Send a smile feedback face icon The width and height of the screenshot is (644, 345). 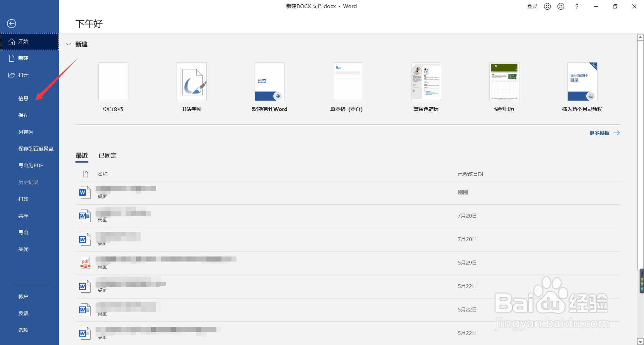(547, 6)
